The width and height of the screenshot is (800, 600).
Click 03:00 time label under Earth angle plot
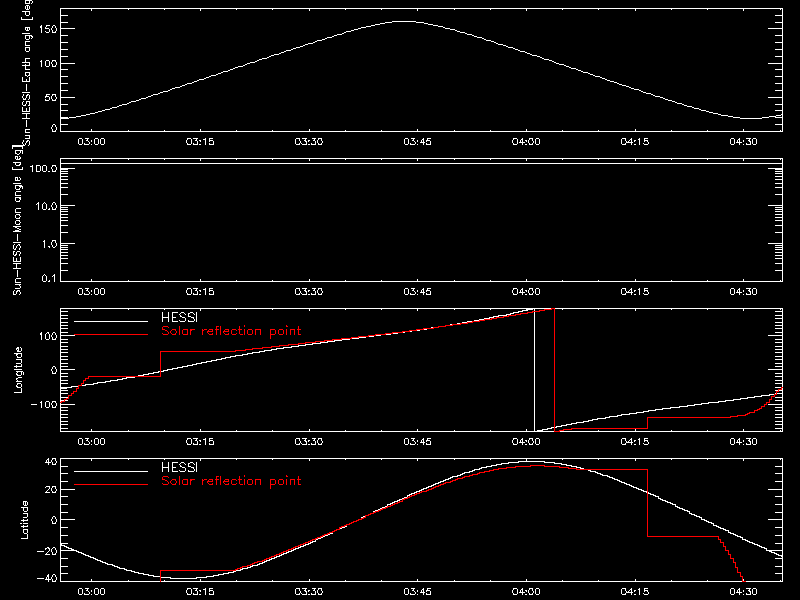[91, 142]
